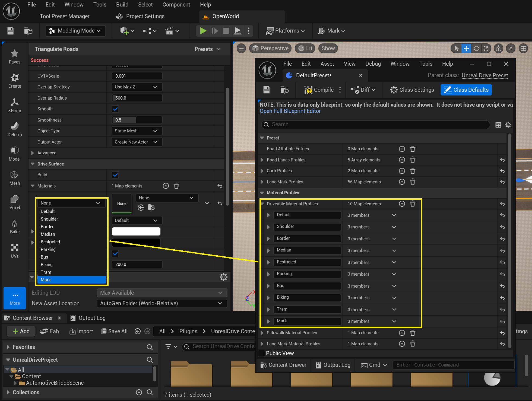Add a Driveable Material Profiles element
The height and width of the screenshot is (401, 532).
point(402,204)
